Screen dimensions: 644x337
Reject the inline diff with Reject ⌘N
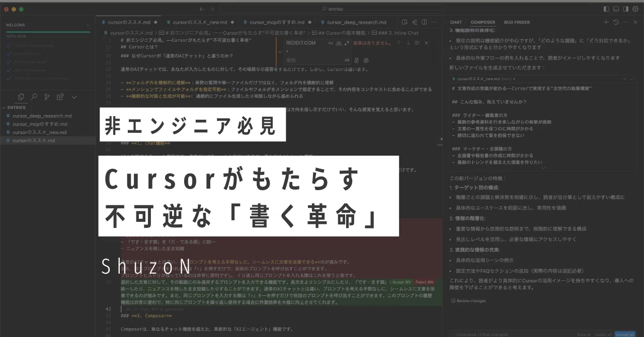coord(425,282)
